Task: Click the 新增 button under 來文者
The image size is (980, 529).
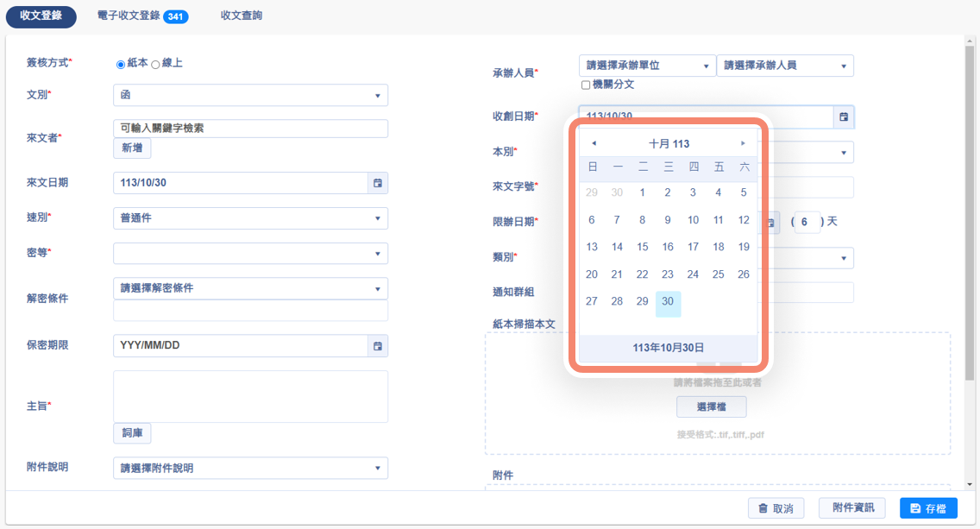Action: point(132,148)
